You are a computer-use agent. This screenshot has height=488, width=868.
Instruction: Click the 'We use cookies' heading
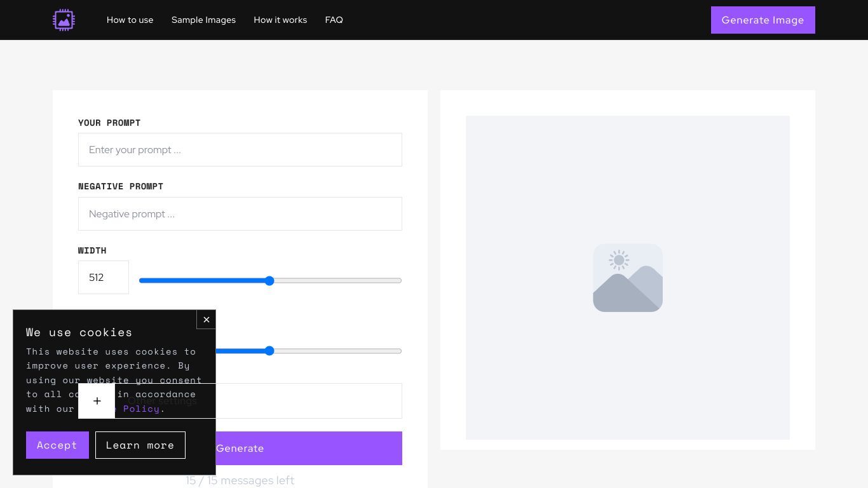[x=79, y=332]
